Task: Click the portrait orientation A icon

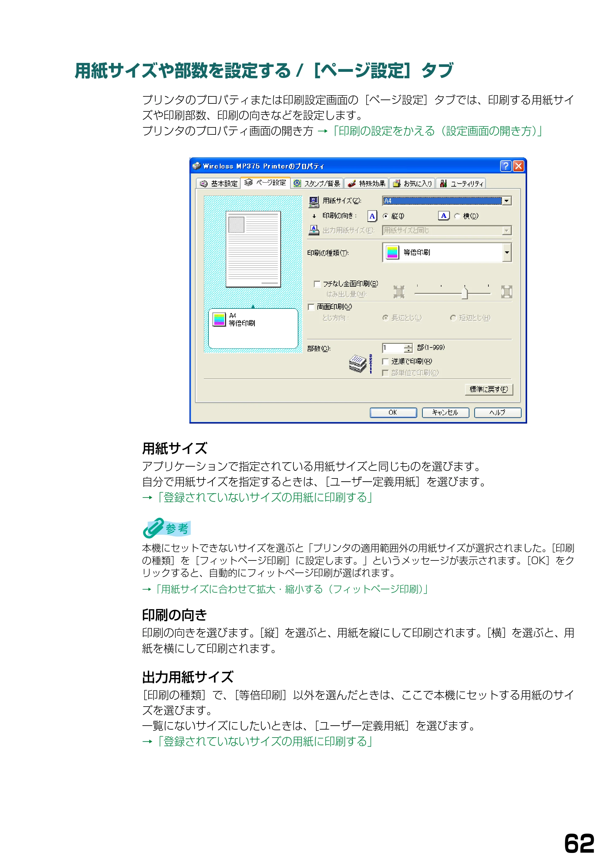Action: [372, 216]
